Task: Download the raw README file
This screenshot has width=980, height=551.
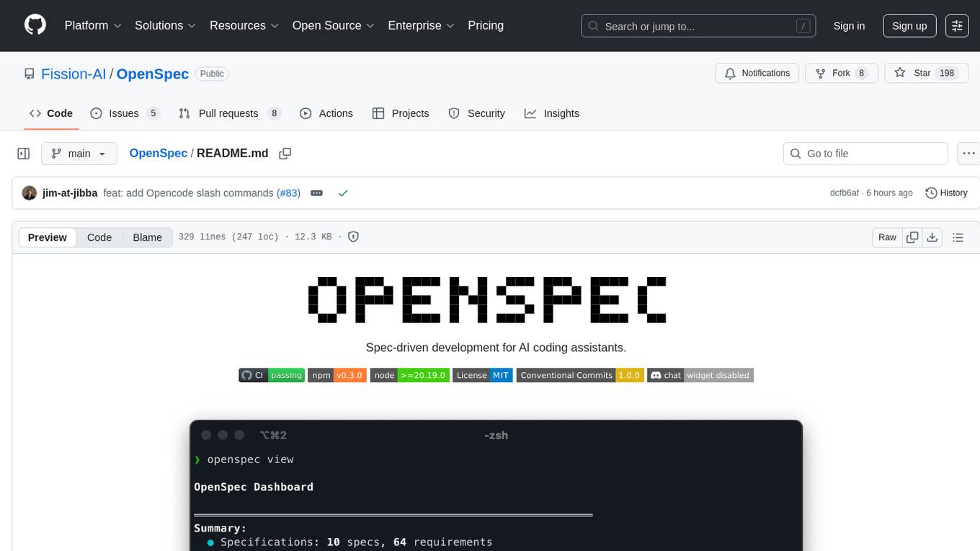Action: 932,237
